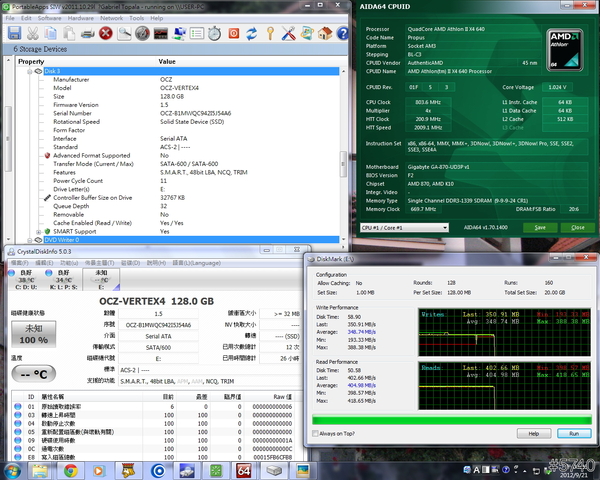Viewport: 600px width, 480px height.
Task: Click the red X stop toolbar icon
Action: 105,34
